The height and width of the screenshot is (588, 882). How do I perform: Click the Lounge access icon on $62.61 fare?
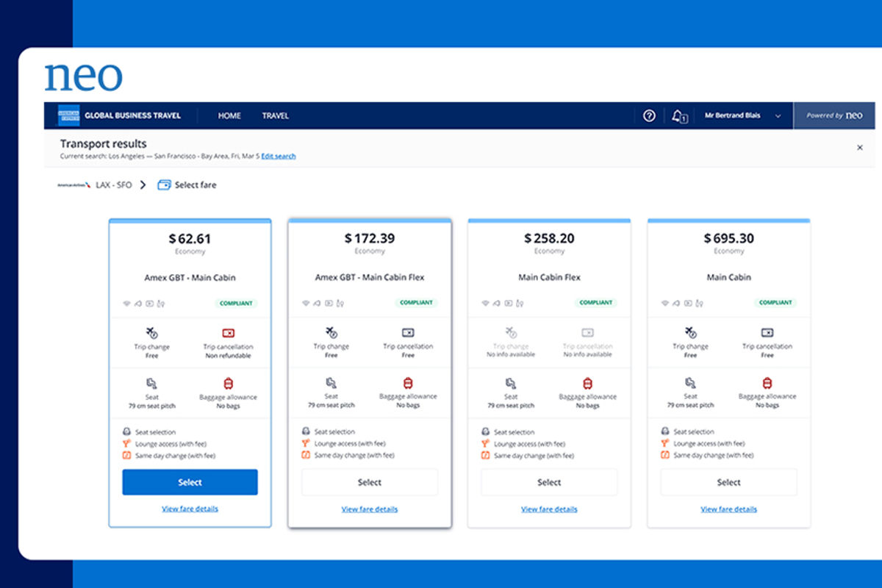tap(127, 444)
